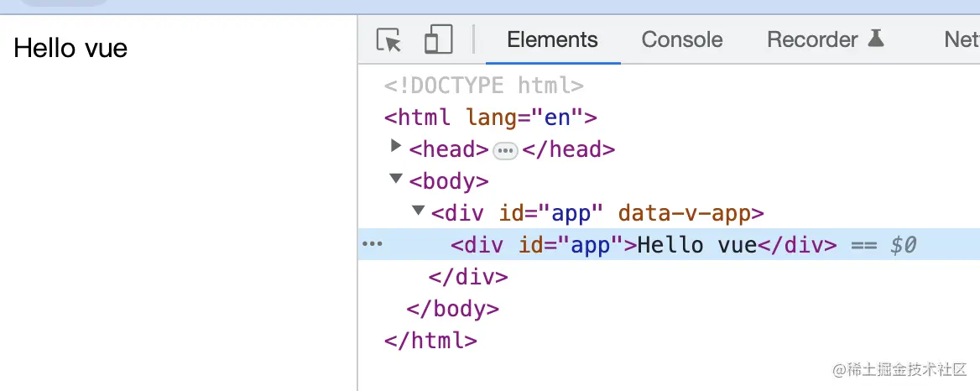Select the <head> node row
980x391 pixels.
pos(512,150)
